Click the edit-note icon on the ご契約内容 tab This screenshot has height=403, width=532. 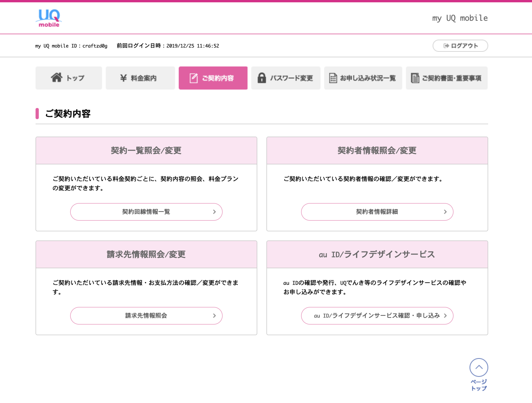(194, 78)
